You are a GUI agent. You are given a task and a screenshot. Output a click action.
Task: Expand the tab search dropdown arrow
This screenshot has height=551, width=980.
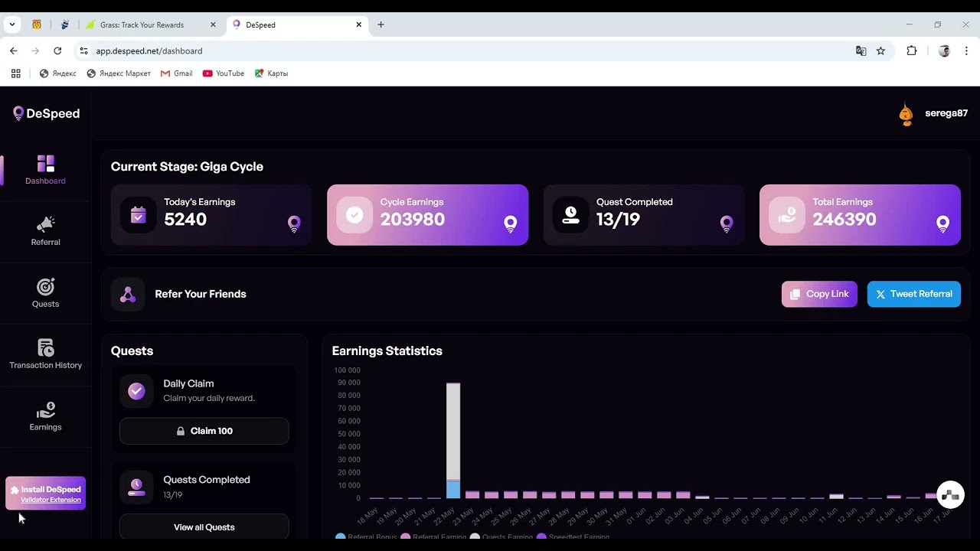point(12,24)
